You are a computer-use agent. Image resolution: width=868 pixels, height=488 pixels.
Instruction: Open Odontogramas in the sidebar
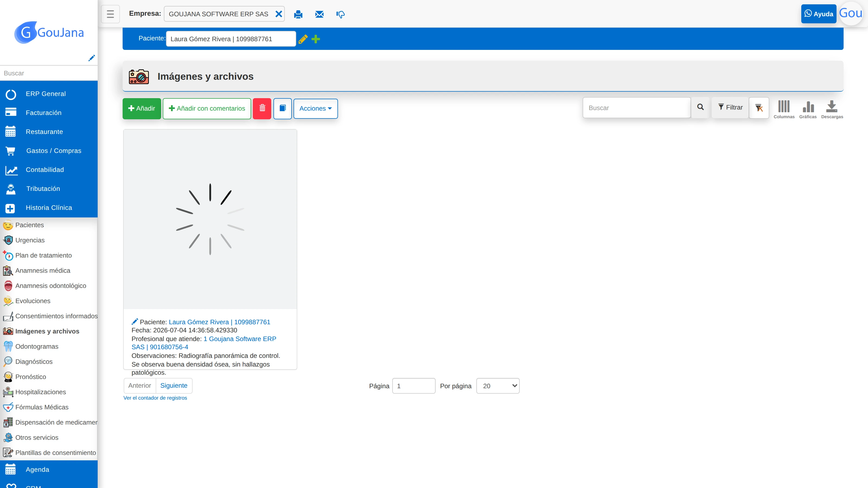[37, 346]
